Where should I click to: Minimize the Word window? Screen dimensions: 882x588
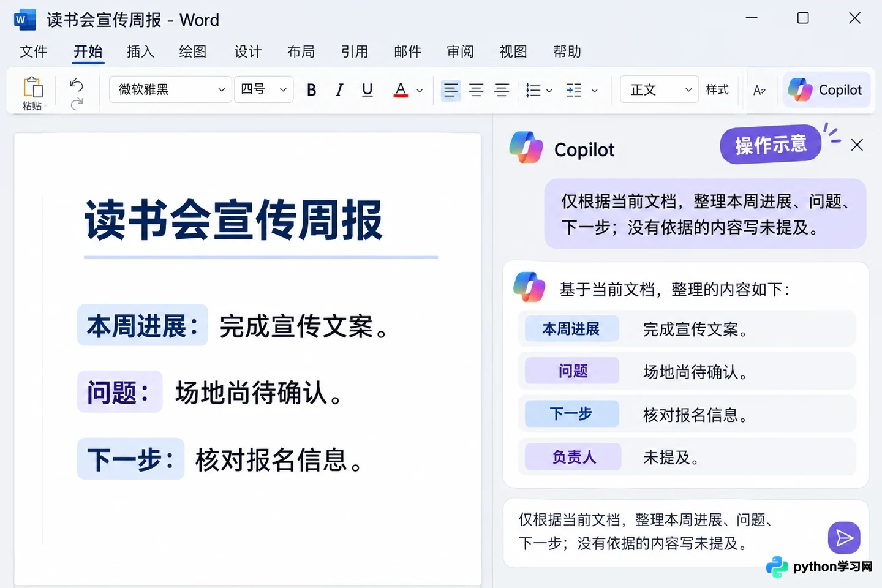click(752, 18)
